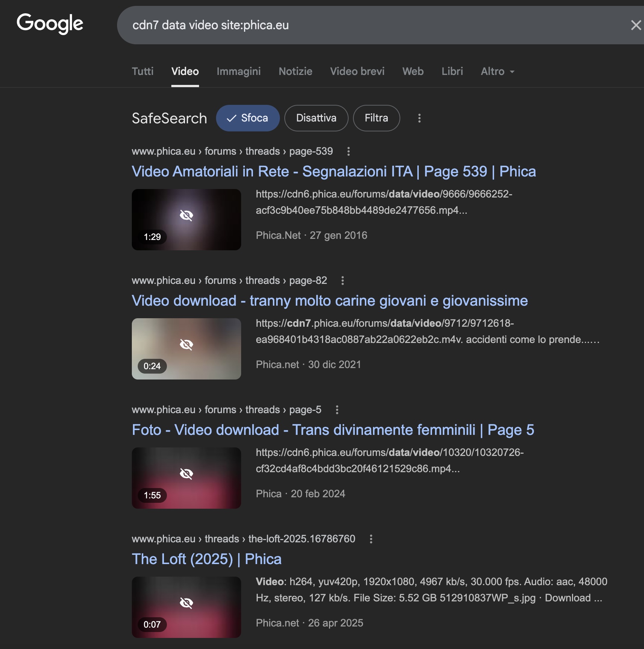Choose the Disattiva SafeSearch option
This screenshot has width=644, height=649.
point(316,118)
